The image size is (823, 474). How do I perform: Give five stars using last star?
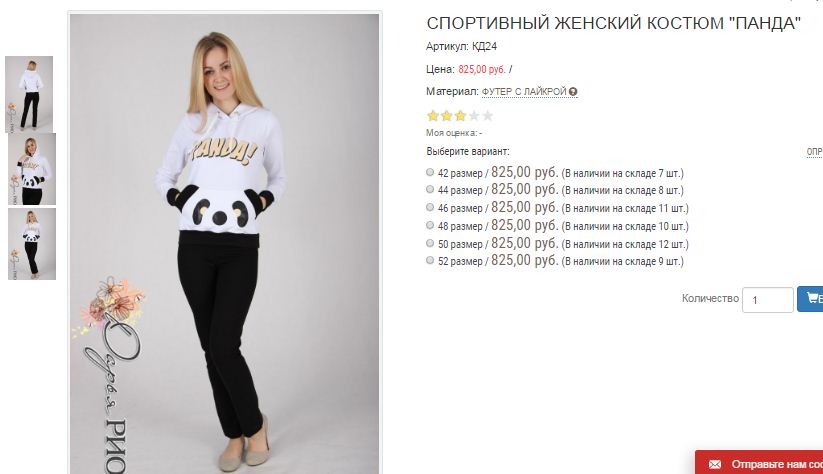(x=488, y=115)
